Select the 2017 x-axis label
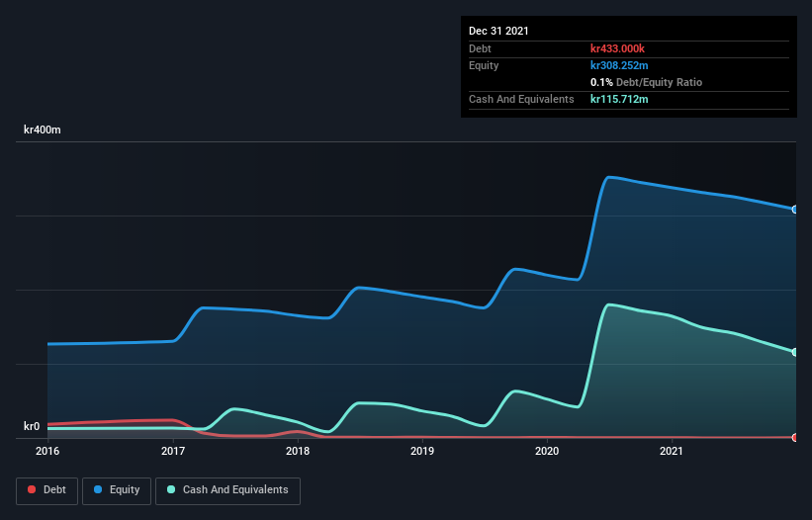This screenshot has height=520, width=812. [x=173, y=451]
